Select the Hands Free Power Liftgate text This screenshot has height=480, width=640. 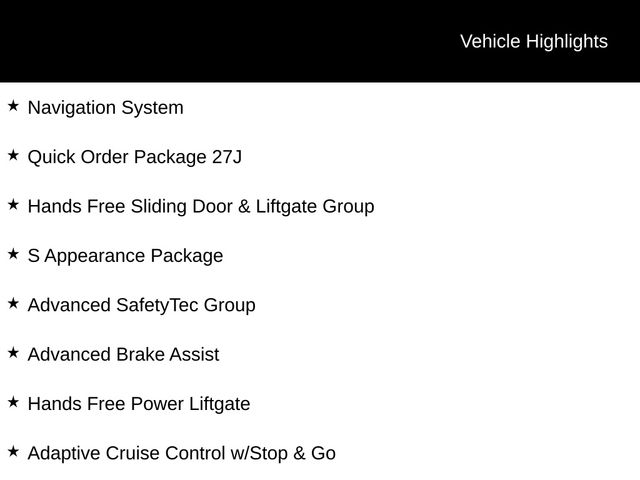(x=139, y=404)
